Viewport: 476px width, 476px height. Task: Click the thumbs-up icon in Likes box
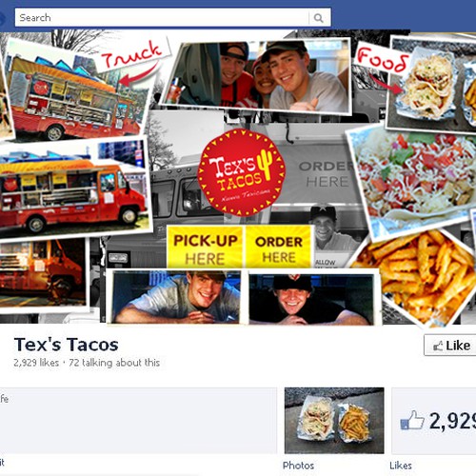point(412,421)
